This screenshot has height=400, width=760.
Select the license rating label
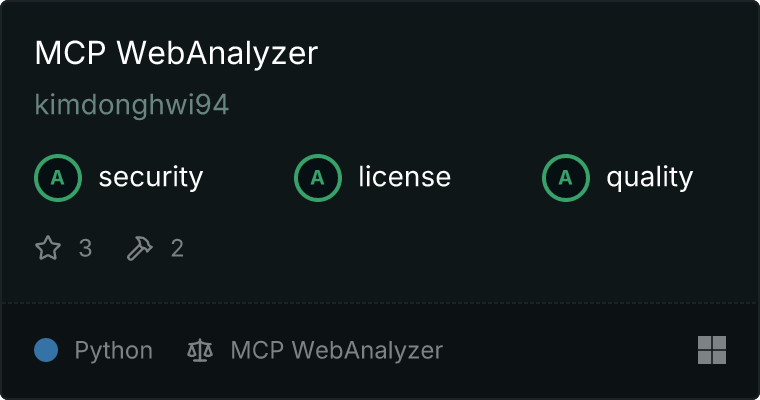tap(405, 177)
